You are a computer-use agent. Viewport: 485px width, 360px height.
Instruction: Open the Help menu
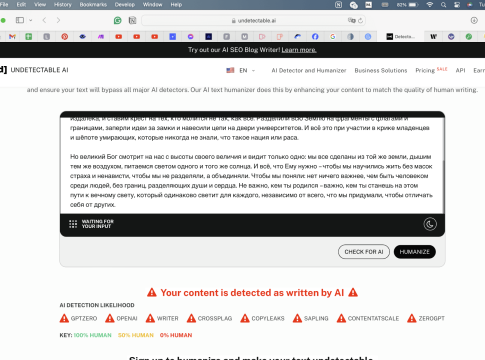pos(176,5)
